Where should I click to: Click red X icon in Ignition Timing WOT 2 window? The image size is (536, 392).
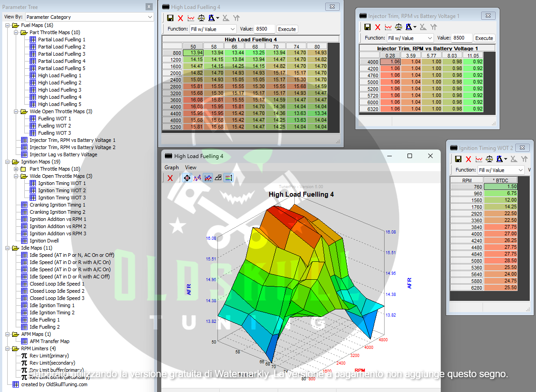468,159
